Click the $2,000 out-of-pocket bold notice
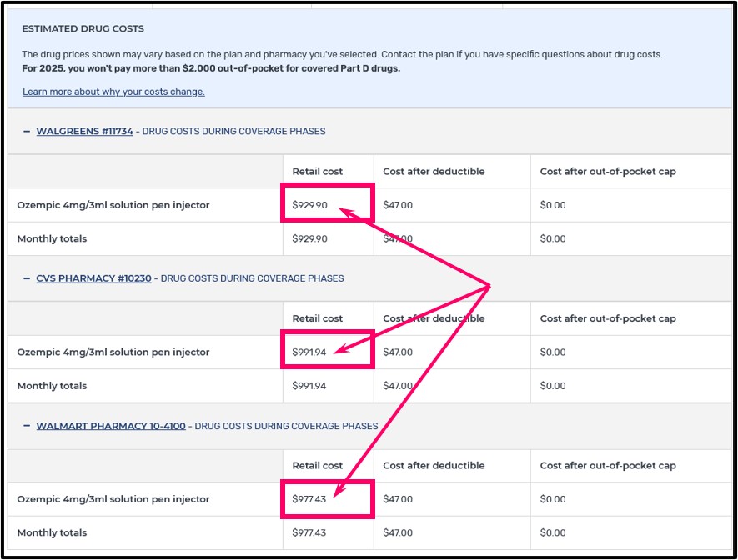738x560 pixels. pyautogui.click(x=211, y=68)
